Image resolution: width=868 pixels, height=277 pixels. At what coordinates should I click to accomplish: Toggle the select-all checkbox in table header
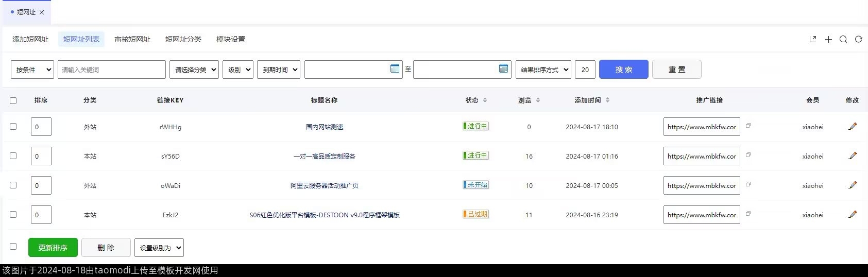pos(13,100)
